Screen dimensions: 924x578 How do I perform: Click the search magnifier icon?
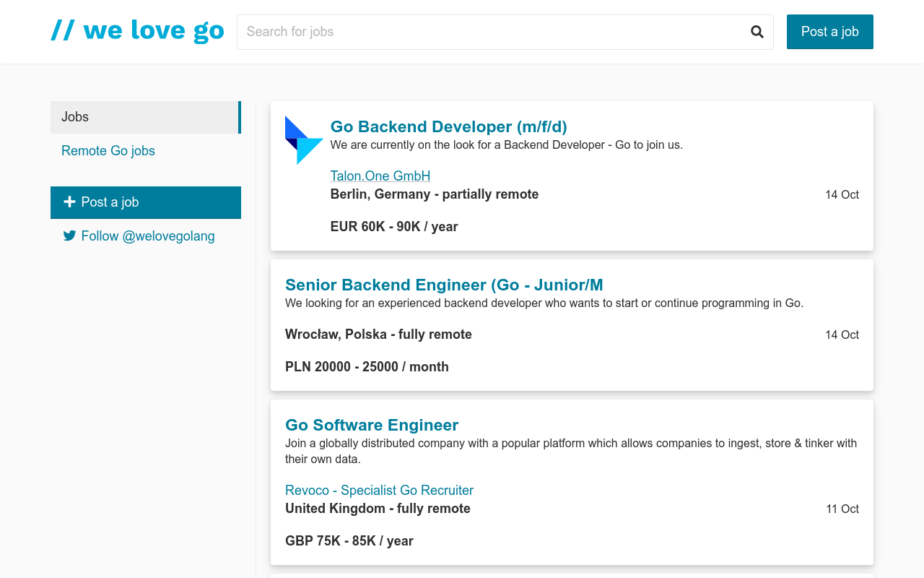757,32
